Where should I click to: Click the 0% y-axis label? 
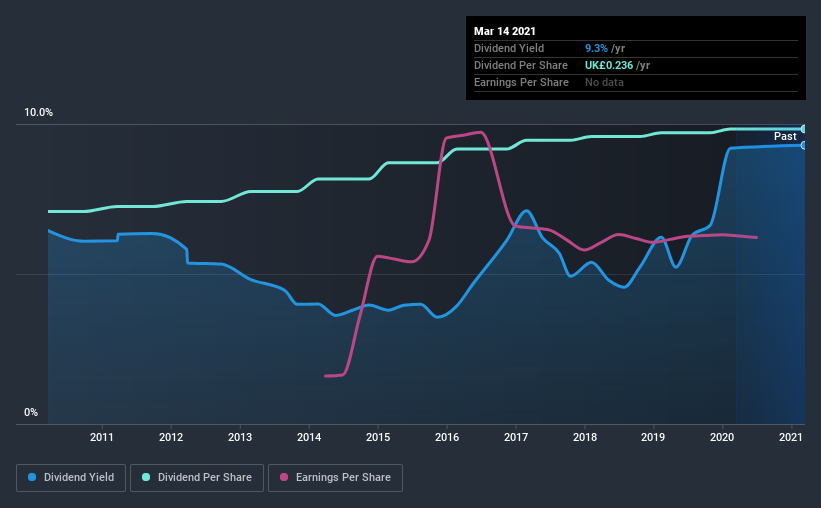point(31,413)
